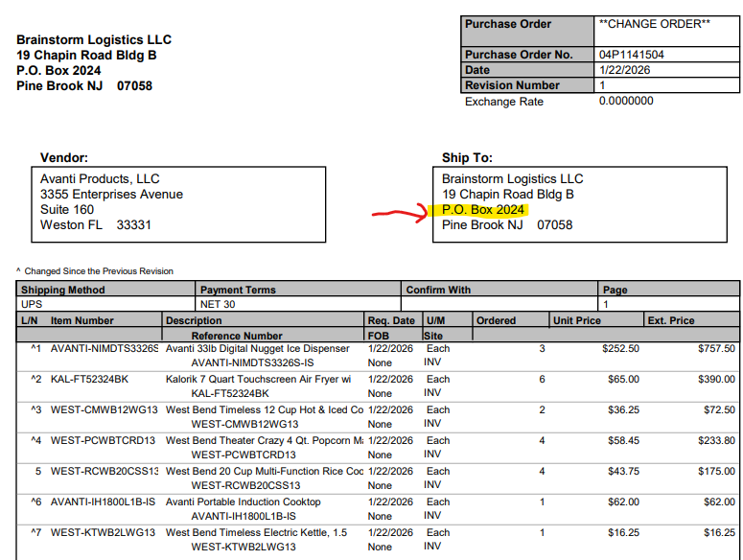
Task: Click West Bend Theater Crazy Popcorn description
Action: pos(265,440)
